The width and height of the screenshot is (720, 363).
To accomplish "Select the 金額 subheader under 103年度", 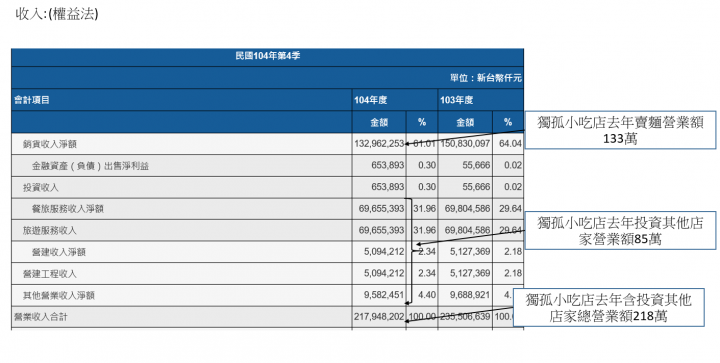I will tap(465, 122).
